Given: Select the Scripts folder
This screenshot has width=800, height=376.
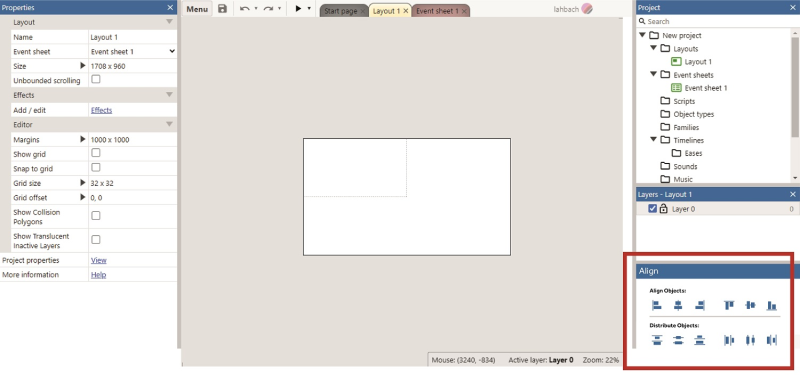Looking at the screenshot, I should (x=684, y=101).
